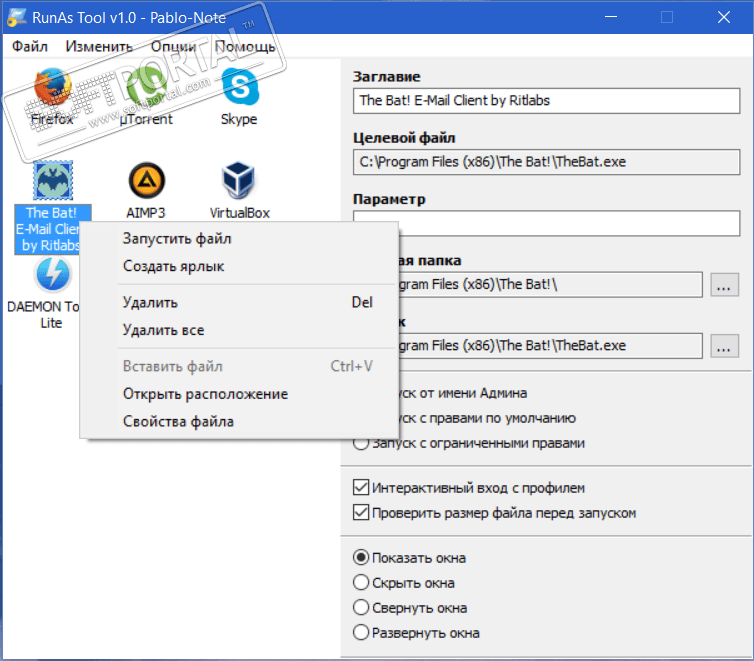Click the Заглавие title input field
This screenshot has width=754, height=661.
[x=546, y=100]
